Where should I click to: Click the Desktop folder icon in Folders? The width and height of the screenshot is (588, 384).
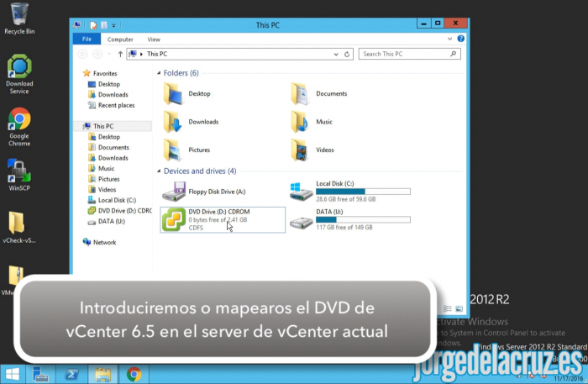pyautogui.click(x=173, y=94)
